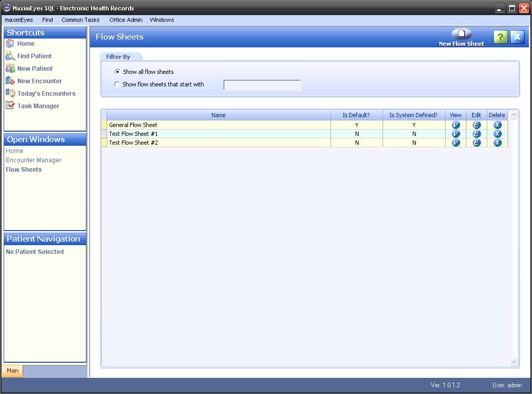This screenshot has width=532, height=394.
Task: View Test Flow Sheet #1
Action: [455, 134]
